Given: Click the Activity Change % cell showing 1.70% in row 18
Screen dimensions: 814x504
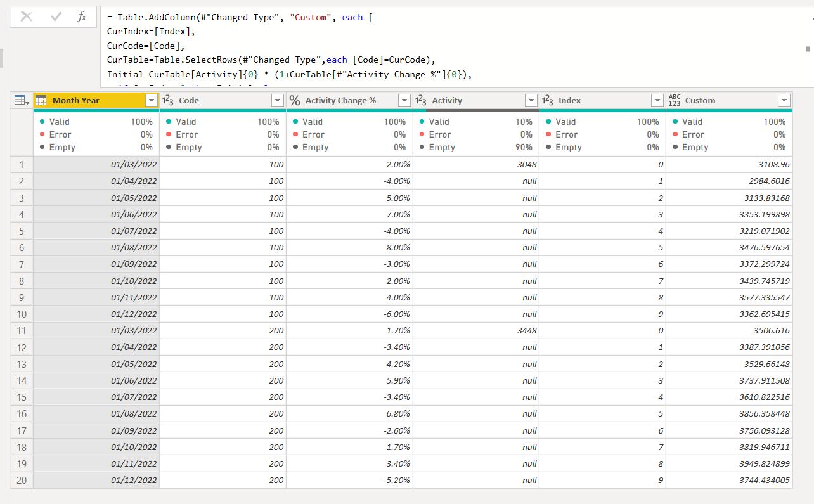Looking at the screenshot, I should pos(349,447).
